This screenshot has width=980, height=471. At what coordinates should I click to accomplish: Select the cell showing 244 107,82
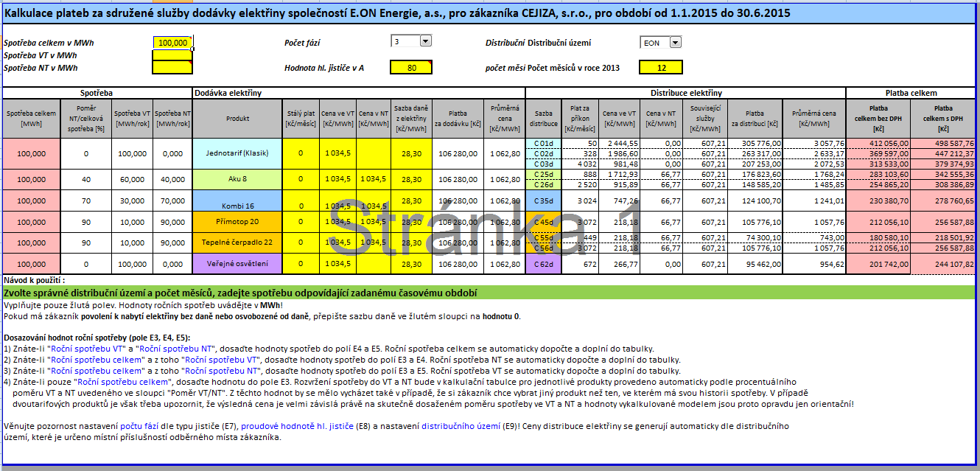tap(943, 263)
